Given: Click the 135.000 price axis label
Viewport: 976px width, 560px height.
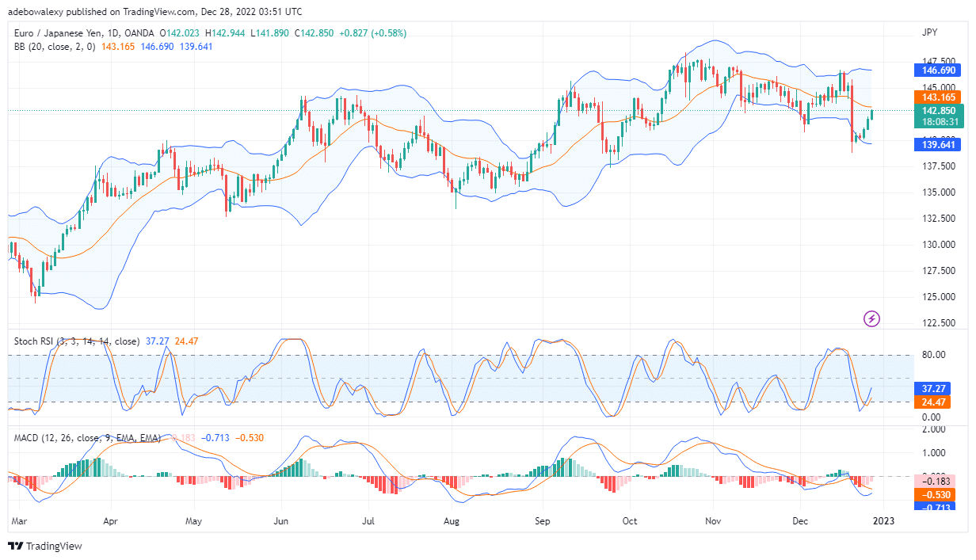Looking at the screenshot, I should tap(940, 192).
